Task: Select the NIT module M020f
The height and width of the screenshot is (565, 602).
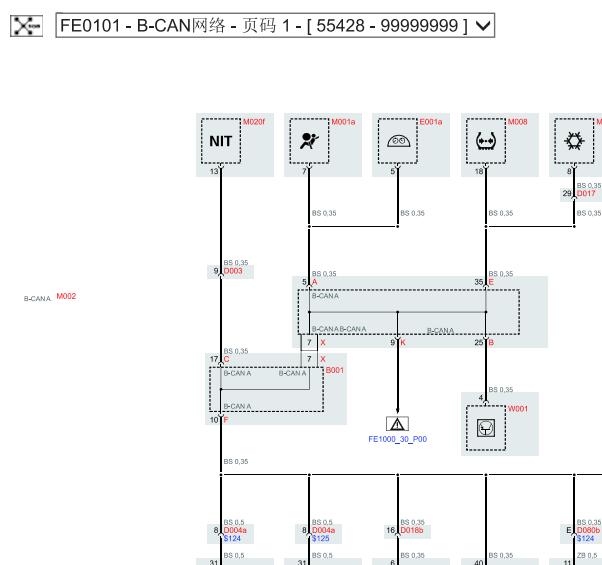Action: tap(220, 141)
